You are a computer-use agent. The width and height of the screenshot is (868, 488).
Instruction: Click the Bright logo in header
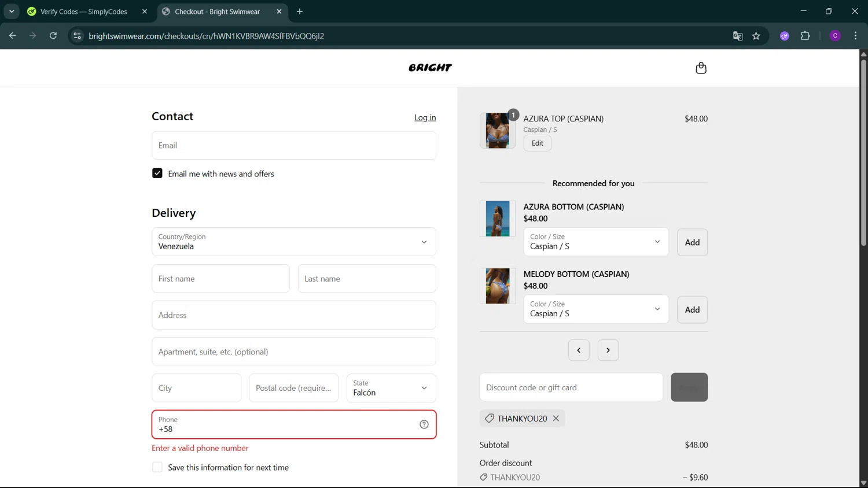(430, 68)
